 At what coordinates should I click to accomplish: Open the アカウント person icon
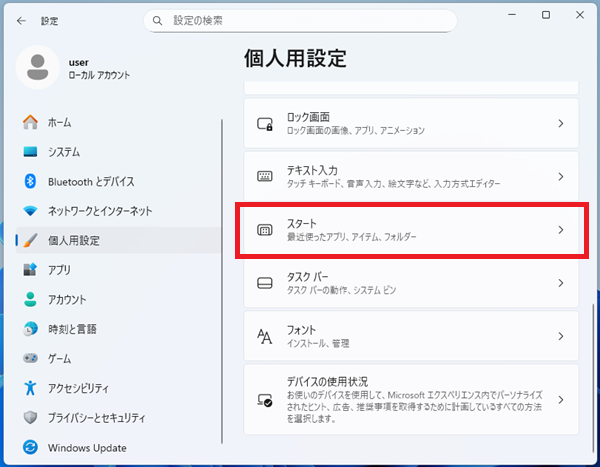coord(30,299)
